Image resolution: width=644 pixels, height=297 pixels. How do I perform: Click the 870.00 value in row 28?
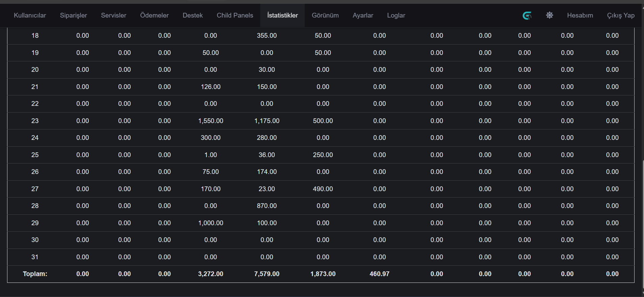(267, 206)
